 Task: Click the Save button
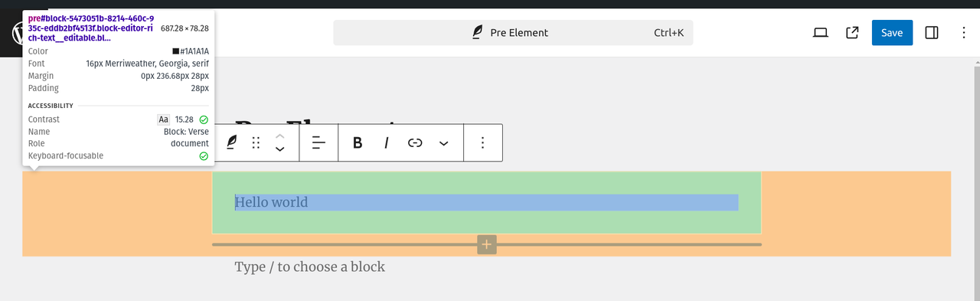point(892,33)
